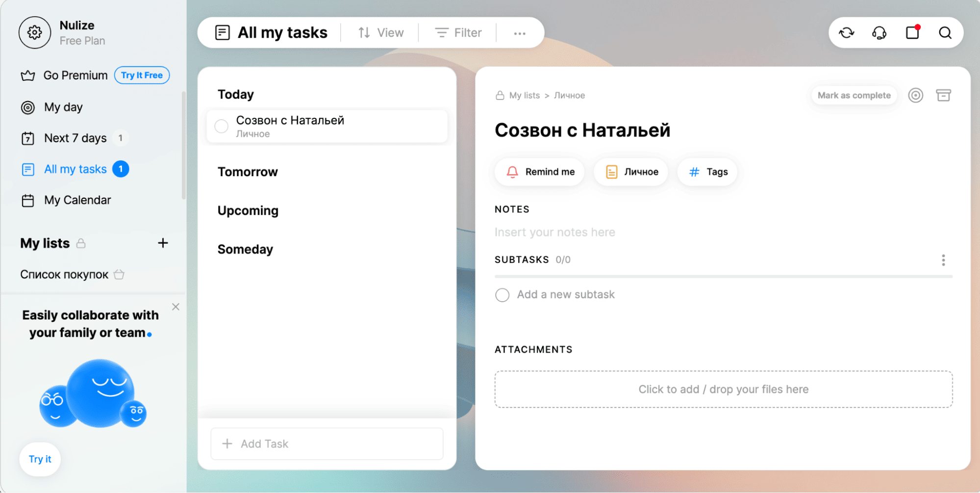Open subtasks three-dot options menu

point(943,260)
